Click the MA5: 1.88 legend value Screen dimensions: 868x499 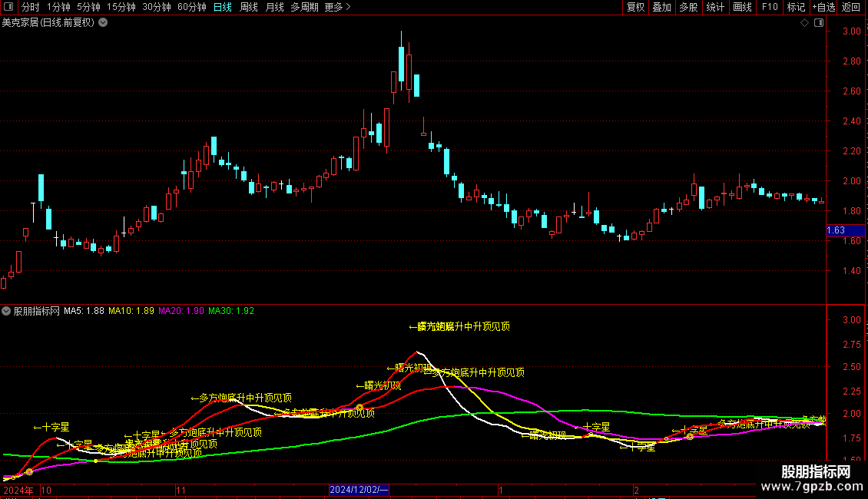tap(84, 311)
